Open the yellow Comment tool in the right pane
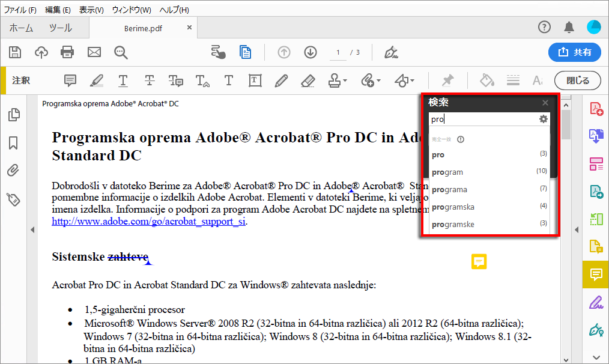Image resolution: width=609 pixels, height=364 pixels. 596,275
